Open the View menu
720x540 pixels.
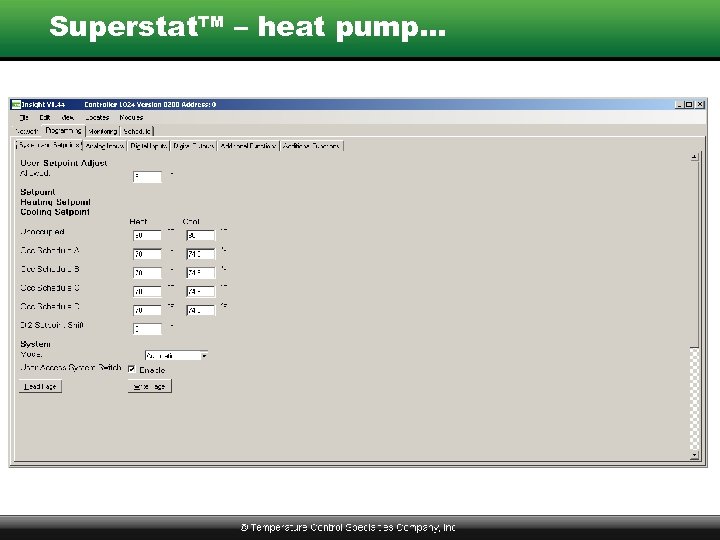(68, 118)
